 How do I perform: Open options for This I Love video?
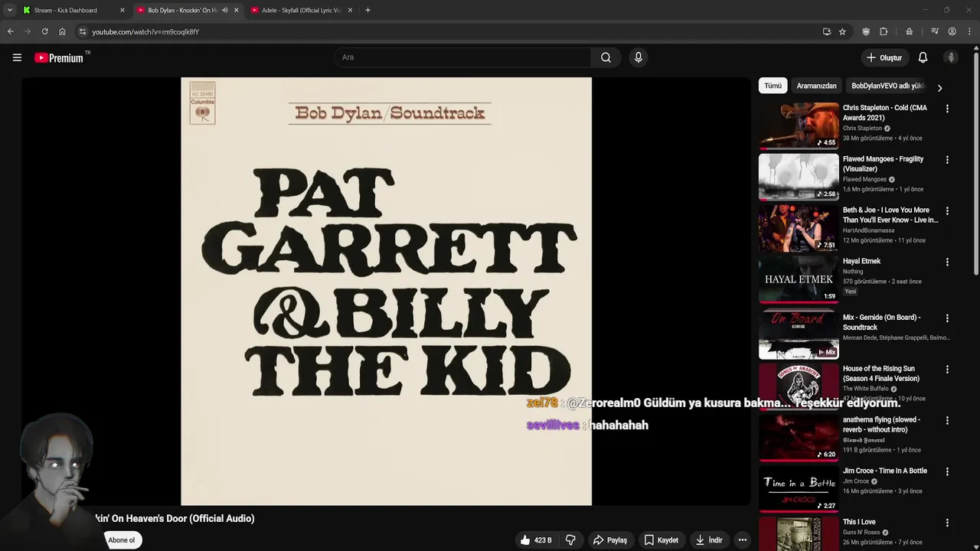[947, 523]
